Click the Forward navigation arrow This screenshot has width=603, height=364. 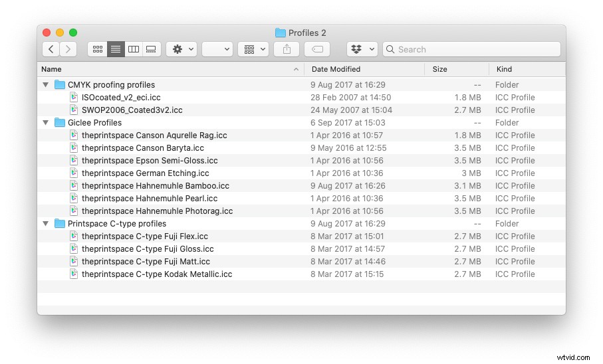pyautogui.click(x=68, y=49)
